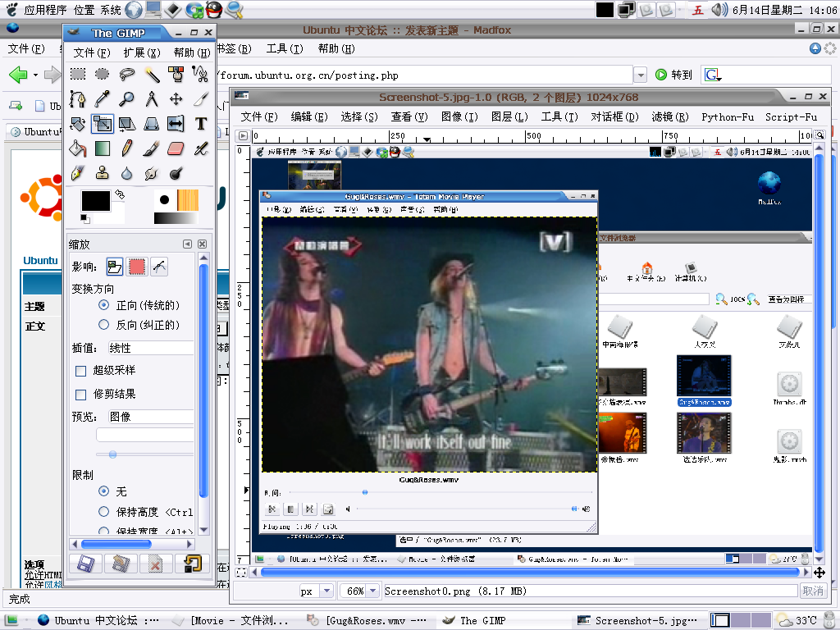The height and width of the screenshot is (630, 840).
Task: Open the px unit dropdown in status bar
Action: point(326,591)
